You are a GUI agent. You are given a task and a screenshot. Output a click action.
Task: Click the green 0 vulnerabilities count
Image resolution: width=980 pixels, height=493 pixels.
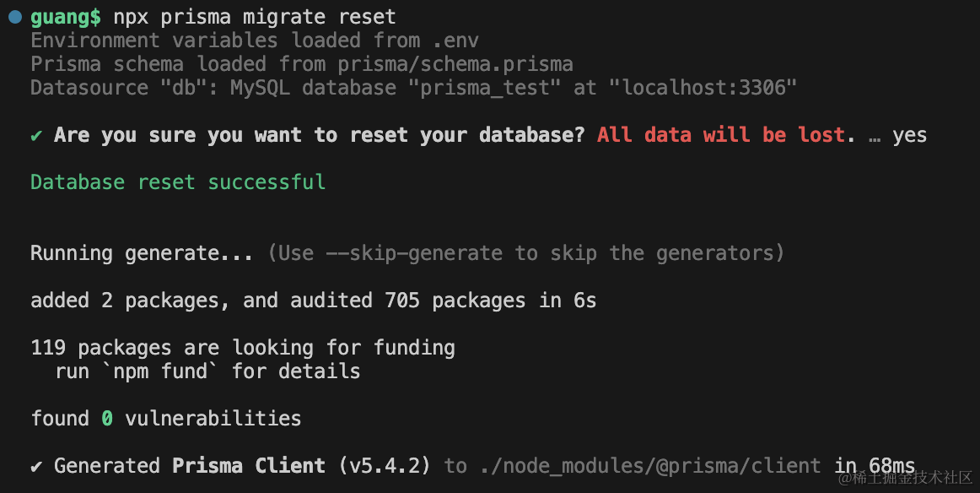click(107, 419)
